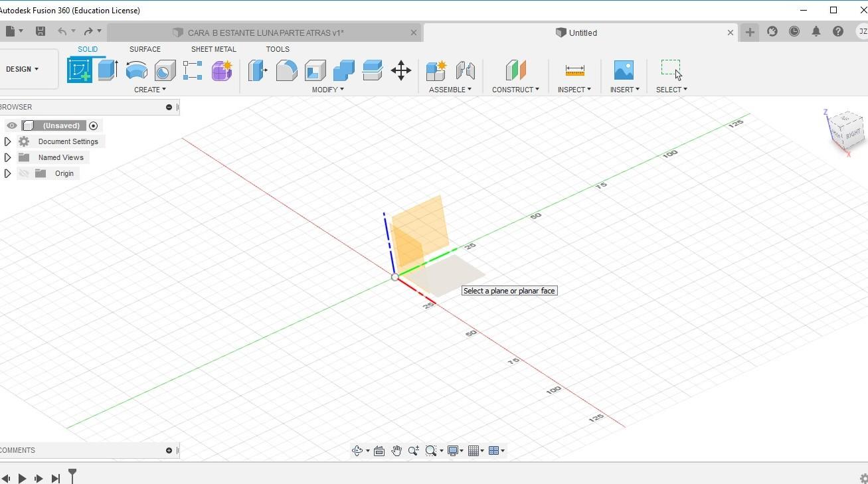Viewport: 868px width, 484px height.
Task: Choose the Shell tool
Action: 315,70
